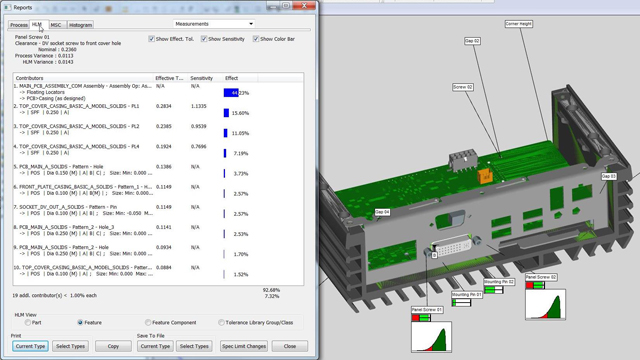640x360 pixels.
Task: Click the Panel Screw 01 red-green status bar
Action: coord(421,318)
